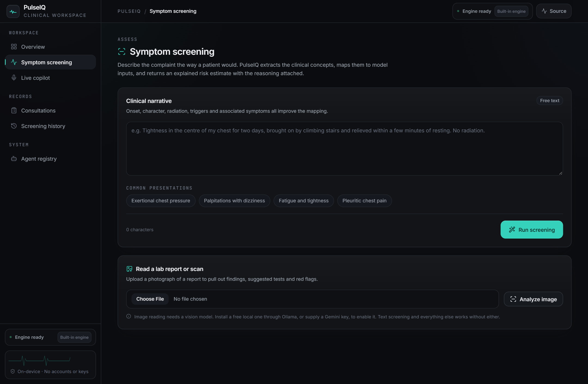Click the Free text badge
Screen dimensions: 588x384
[550, 100]
